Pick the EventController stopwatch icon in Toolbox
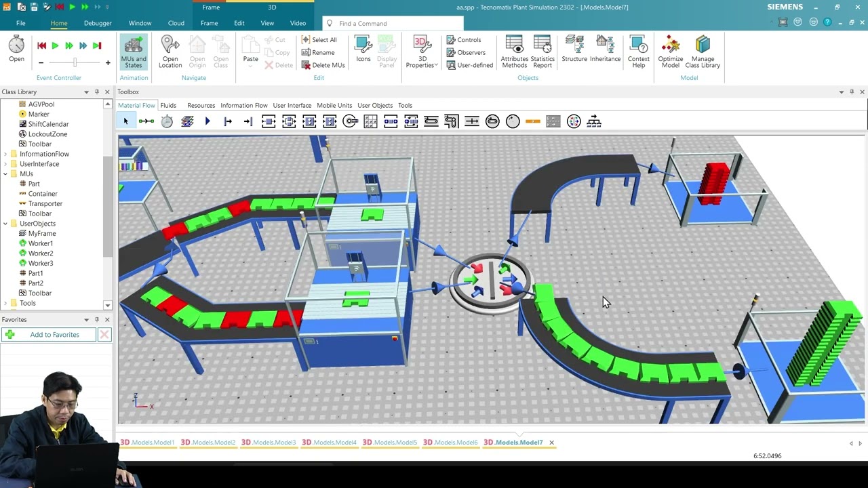Screen dimensions: 868x488 [167, 121]
